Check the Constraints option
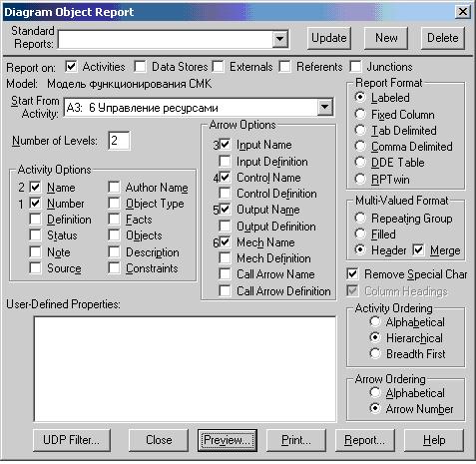The width and height of the screenshot is (476, 464). point(114,267)
